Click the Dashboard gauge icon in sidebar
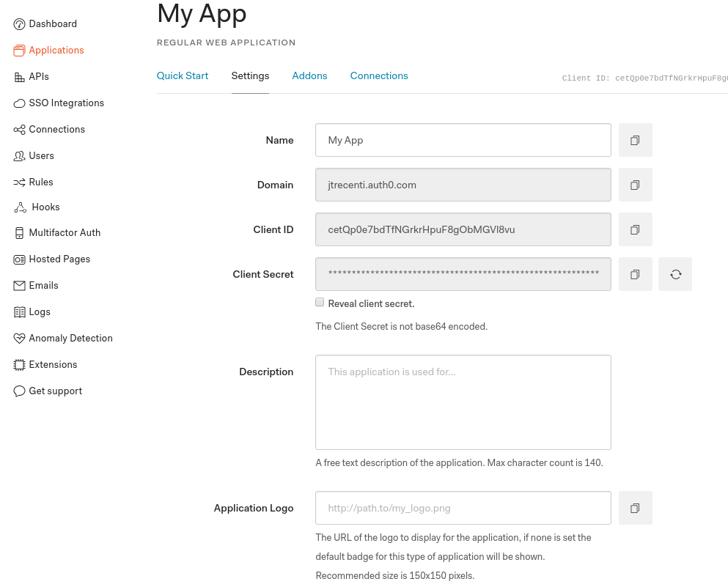Viewport: 728px width, 587px height. (x=20, y=24)
